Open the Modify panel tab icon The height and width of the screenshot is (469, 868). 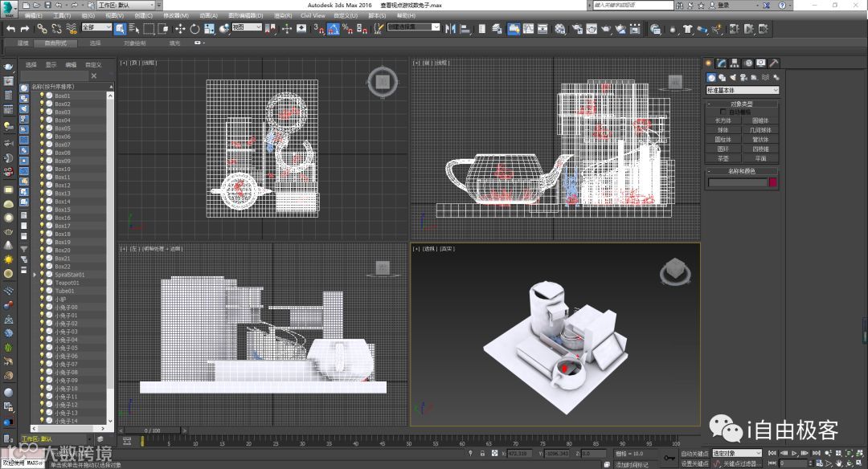[722, 63]
